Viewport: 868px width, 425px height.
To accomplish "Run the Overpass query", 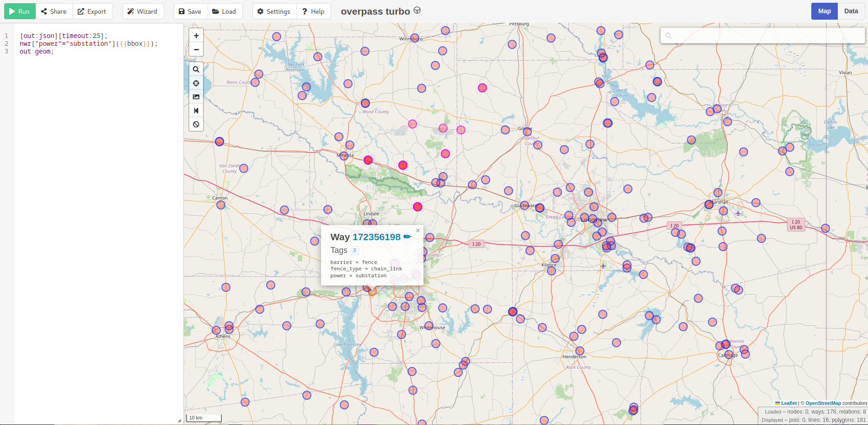I will tap(20, 11).
